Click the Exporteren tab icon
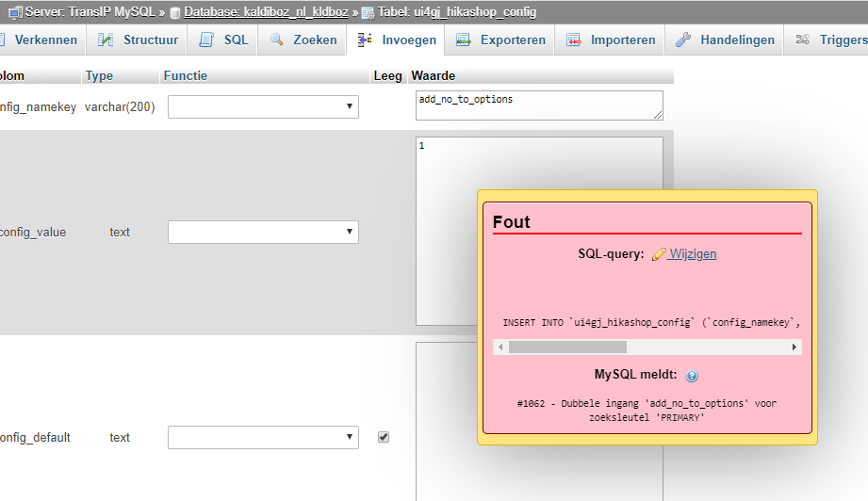 click(x=464, y=40)
